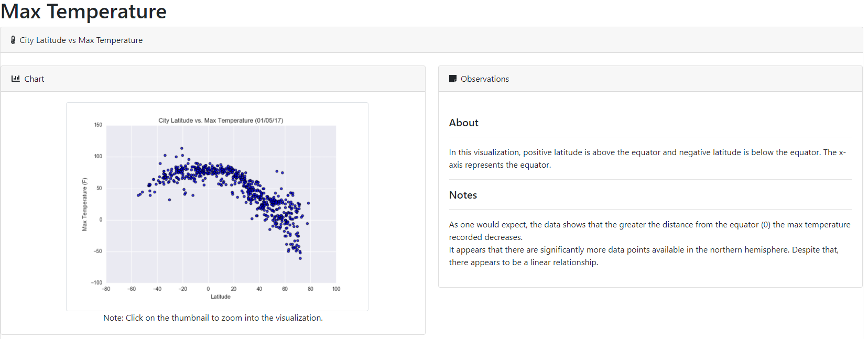Select the Notes section heading
The width and height of the screenshot is (868, 339).
[x=463, y=195]
